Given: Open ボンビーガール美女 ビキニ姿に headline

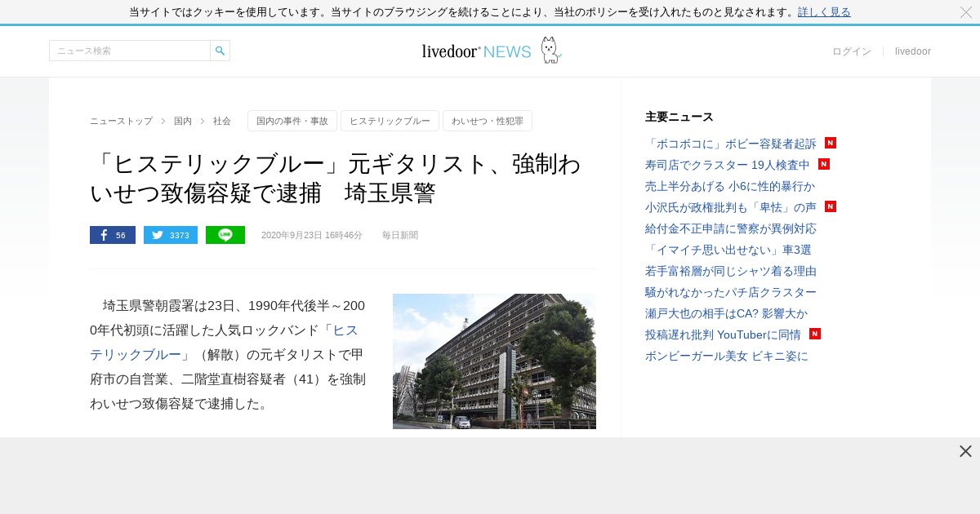Looking at the screenshot, I should (x=727, y=356).
